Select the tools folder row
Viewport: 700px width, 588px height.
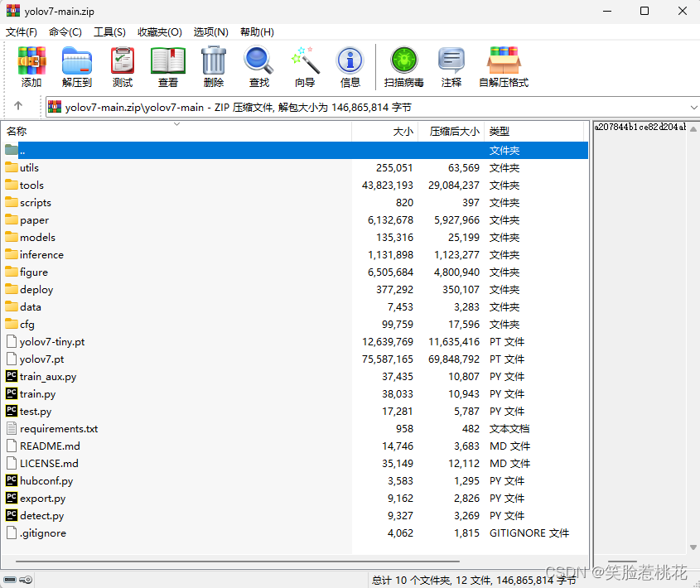pos(295,185)
